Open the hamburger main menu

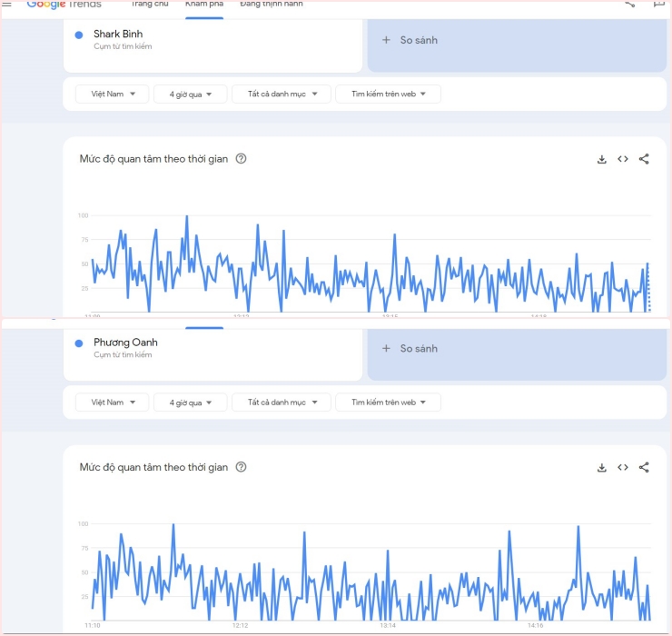pos(7,4)
